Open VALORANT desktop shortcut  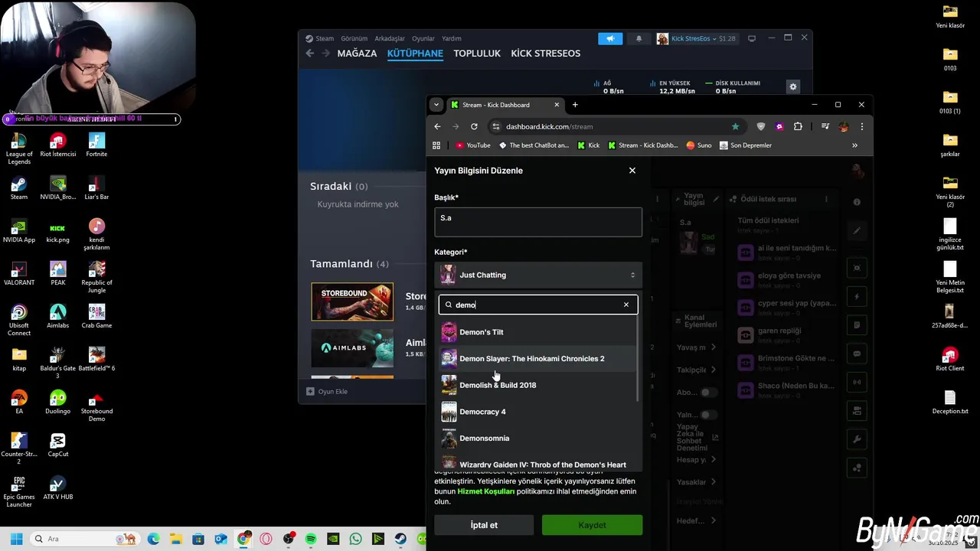pos(19,273)
